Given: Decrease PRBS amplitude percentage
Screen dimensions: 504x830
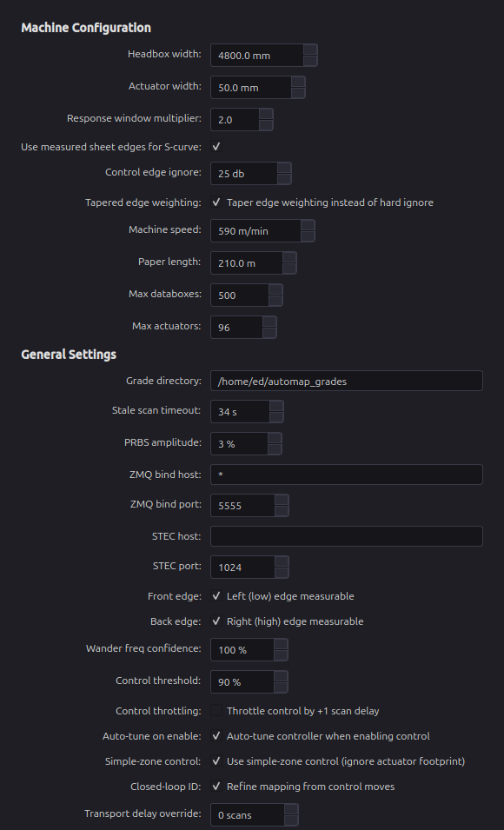Looking at the screenshot, I should point(275,449).
